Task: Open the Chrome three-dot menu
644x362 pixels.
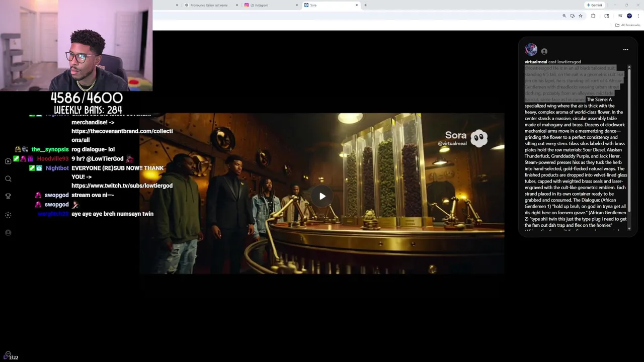Action: pyautogui.click(x=638, y=16)
